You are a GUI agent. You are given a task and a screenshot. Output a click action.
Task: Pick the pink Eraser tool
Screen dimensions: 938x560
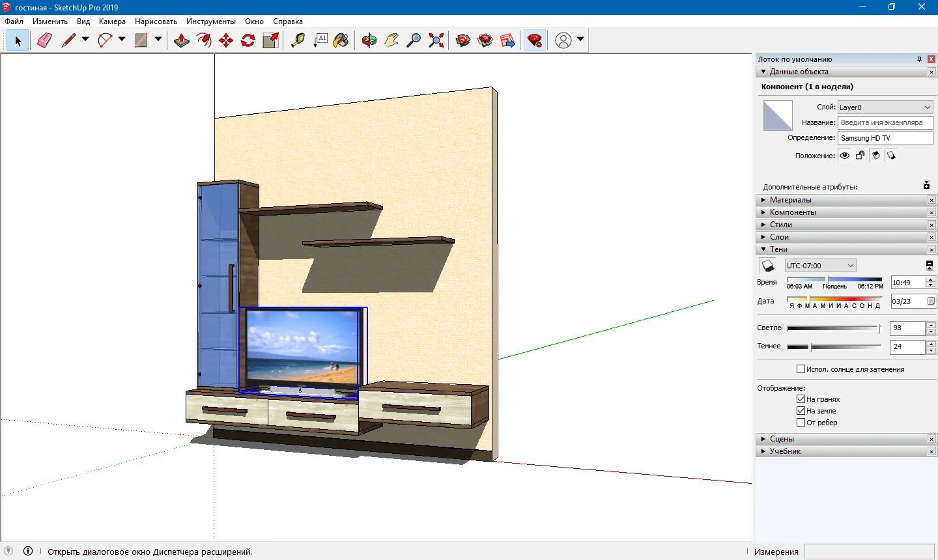tap(44, 40)
